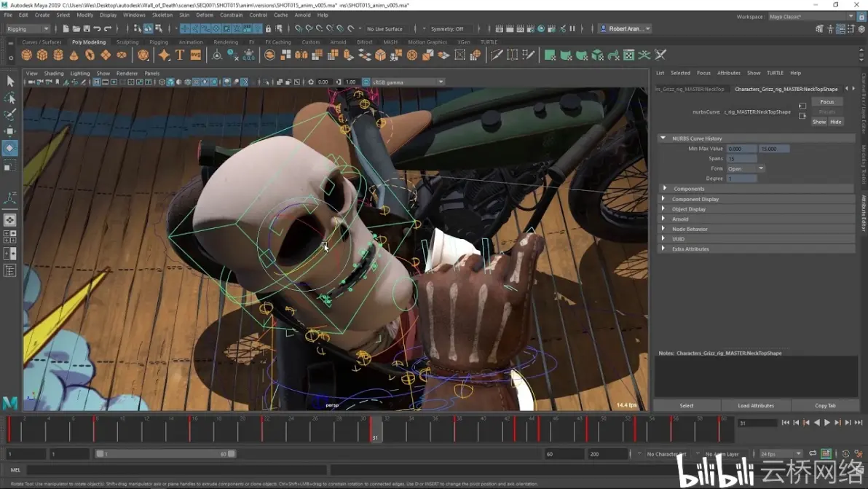Screen dimensions: 868x489
Task: Click the Multi-Cut knife shelf icon
Action: tap(497, 55)
